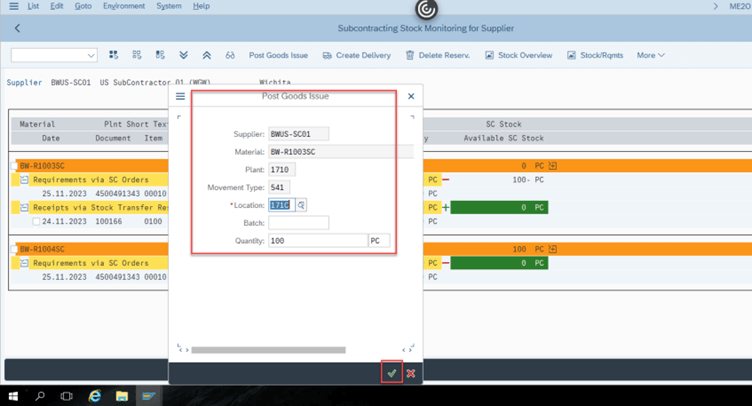Open the SAP hamburger main menu

click(x=13, y=6)
